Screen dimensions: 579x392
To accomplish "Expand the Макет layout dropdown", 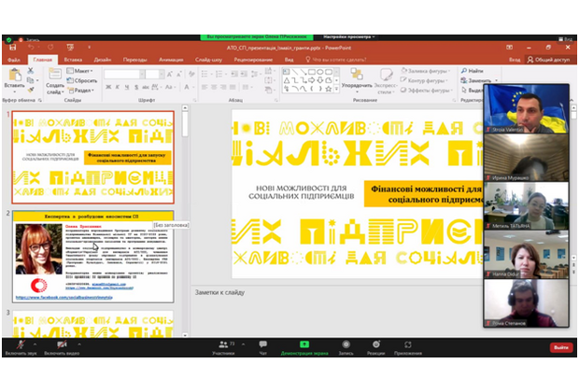I will coord(82,70).
